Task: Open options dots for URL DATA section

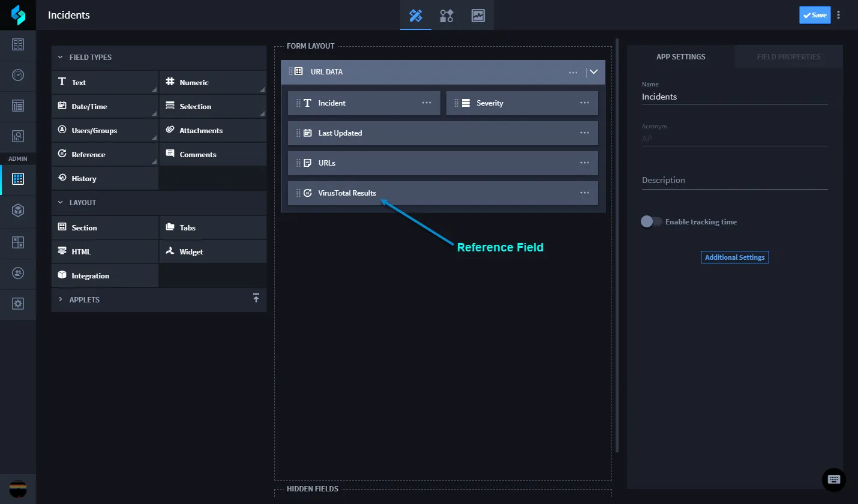Action: 573,72
